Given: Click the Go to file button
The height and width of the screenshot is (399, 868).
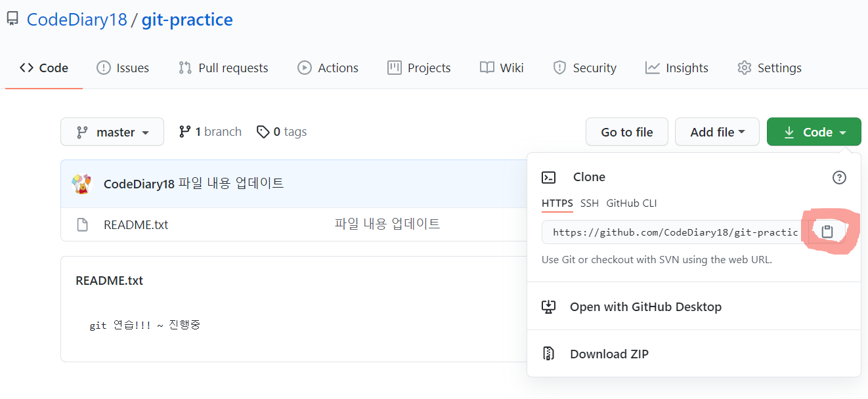Looking at the screenshot, I should point(627,132).
